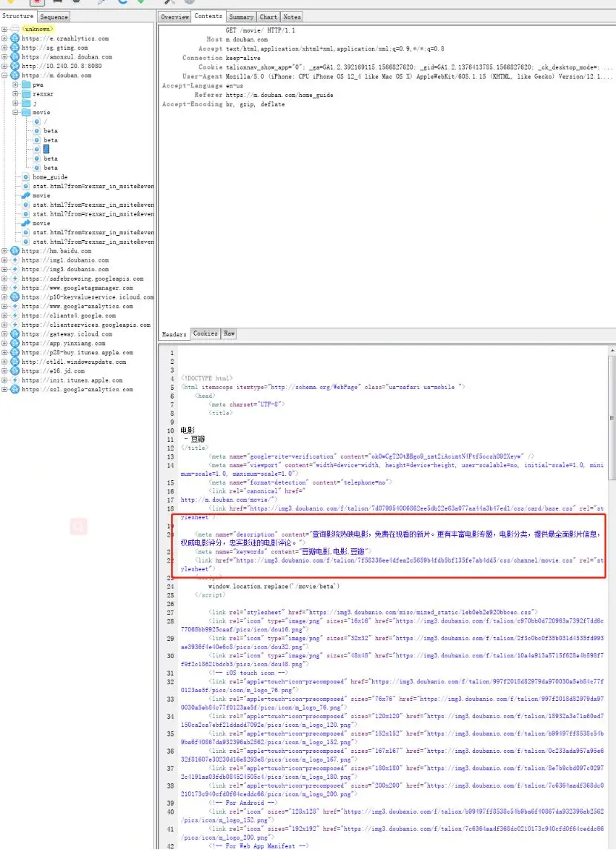Click the response pane scrollbar up arrow
This screenshot has width=616, height=850.
tap(612, 351)
